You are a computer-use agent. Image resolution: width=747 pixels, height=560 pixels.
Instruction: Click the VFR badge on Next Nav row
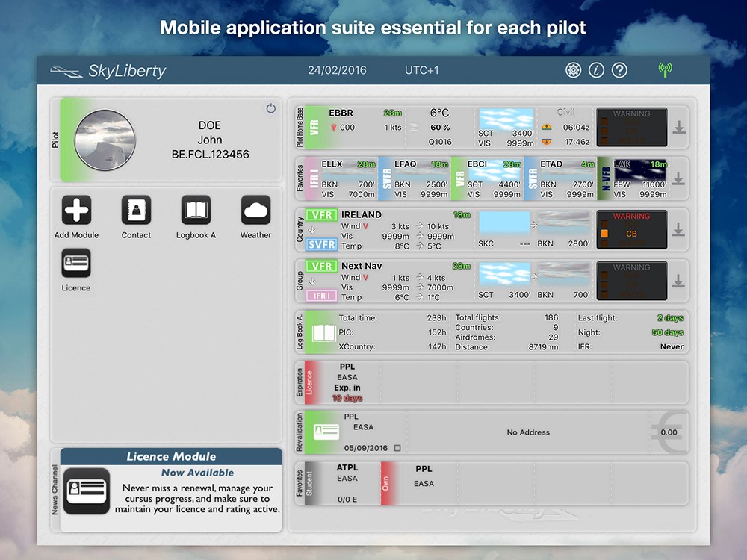tap(321, 267)
